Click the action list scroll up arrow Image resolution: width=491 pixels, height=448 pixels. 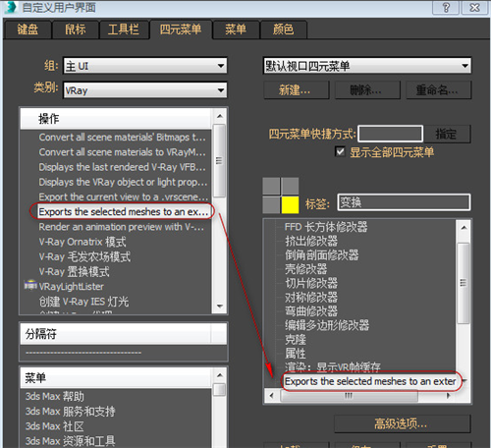220,116
